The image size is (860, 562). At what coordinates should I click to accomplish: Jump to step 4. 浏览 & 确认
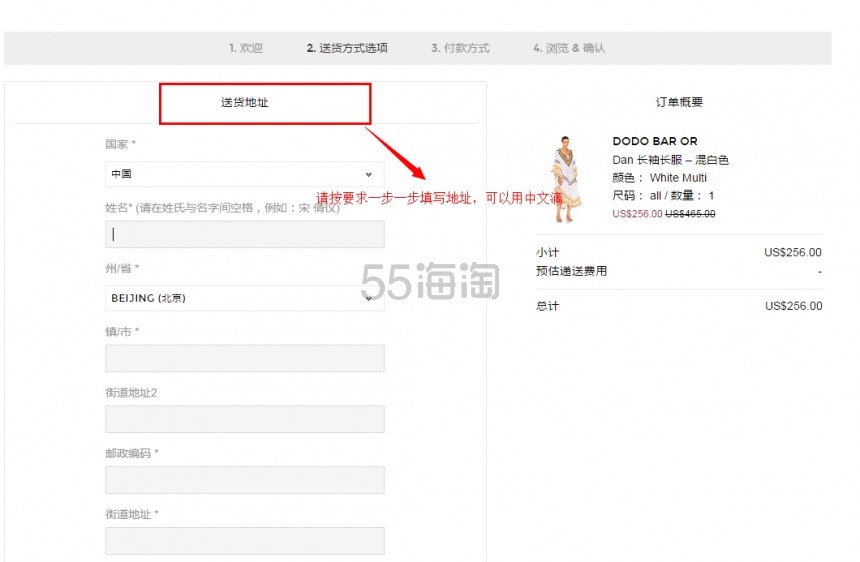[x=569, y=48]
